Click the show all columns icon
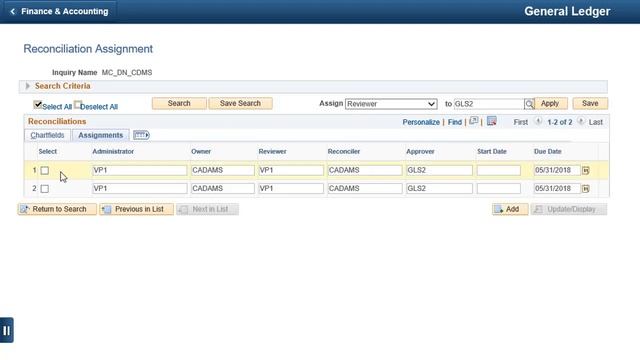The width and height of the screenshot is (640, 360). 141,135
